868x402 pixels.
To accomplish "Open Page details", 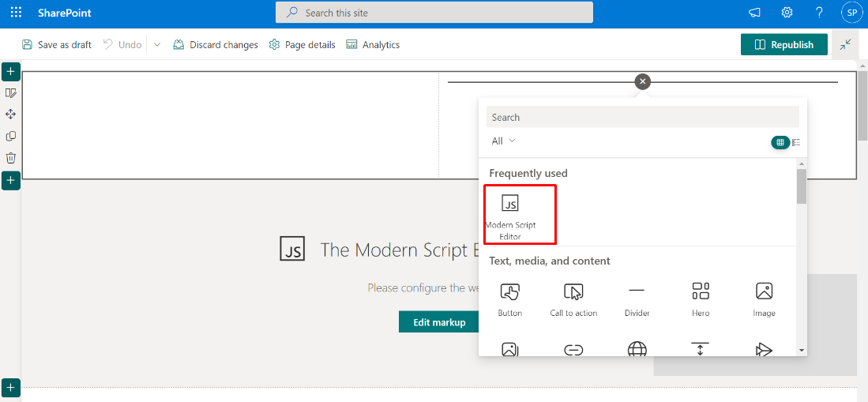I will (x=302, y=45).
